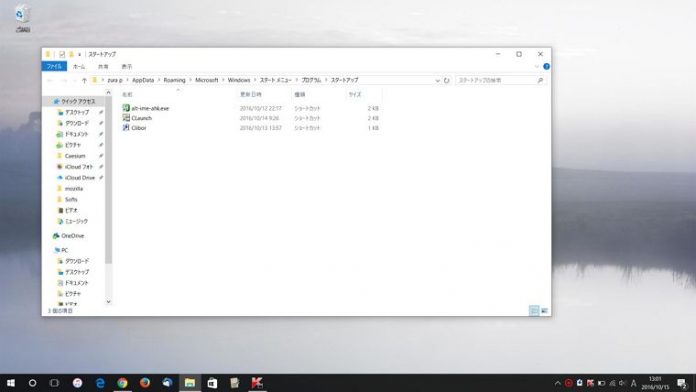Open volume control in system tray
The image size is (696, 392).
pyautogui.click(x=622, y=383)
